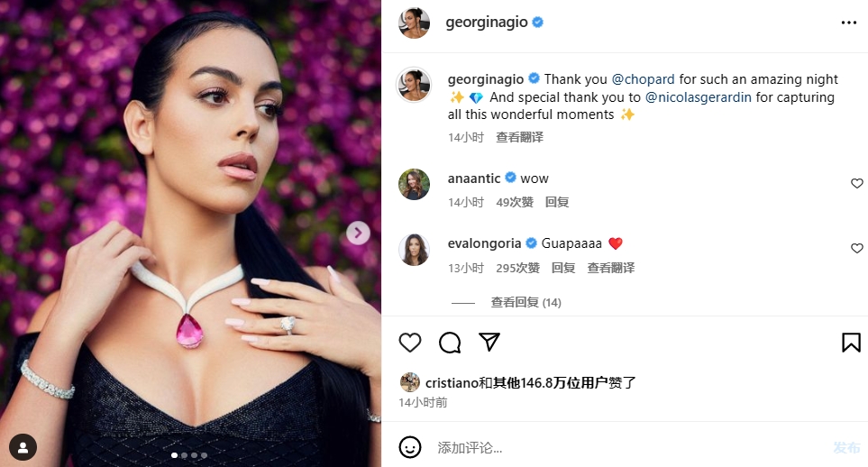
Task: View translation of evalongoria's comment
Action: [x=610, y=268]
